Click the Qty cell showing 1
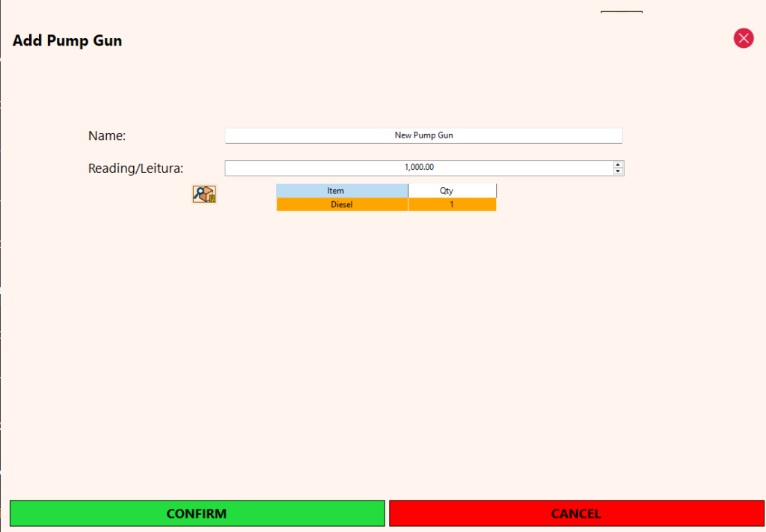 452,204
